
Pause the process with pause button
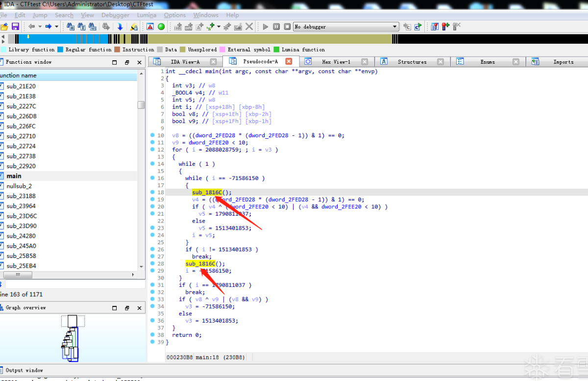point(276,26)
